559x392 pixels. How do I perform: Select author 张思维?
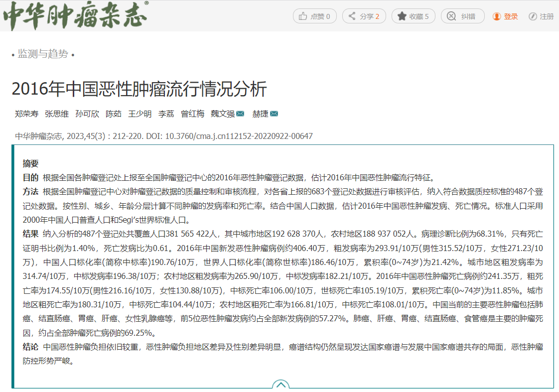pos(57,114)
